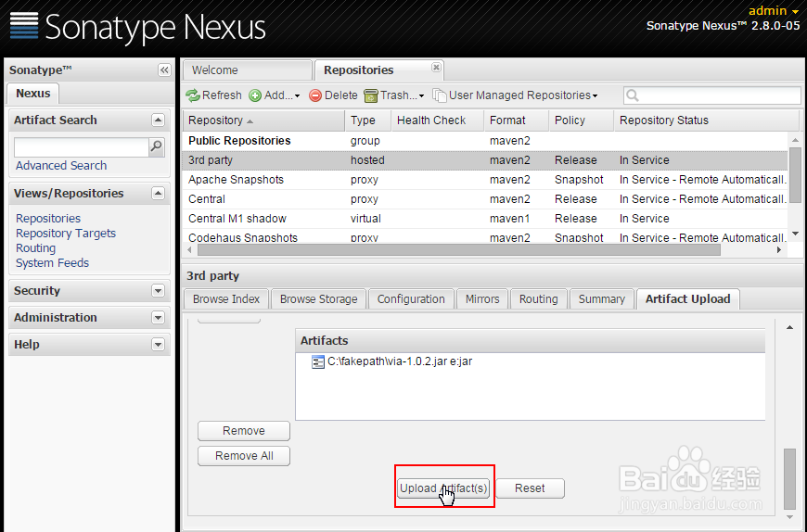Open the Trash dropdown
This screenshot has height=532, width=807.
pos(393,95)
